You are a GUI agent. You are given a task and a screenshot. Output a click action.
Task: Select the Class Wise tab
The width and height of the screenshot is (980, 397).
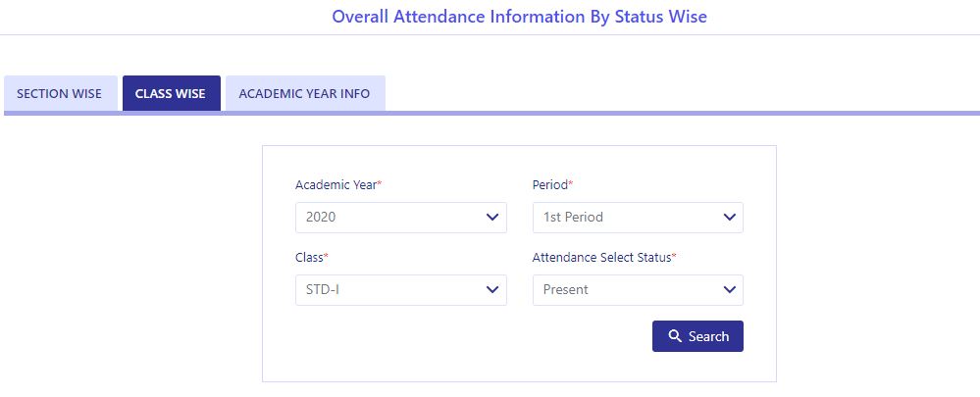171,94
